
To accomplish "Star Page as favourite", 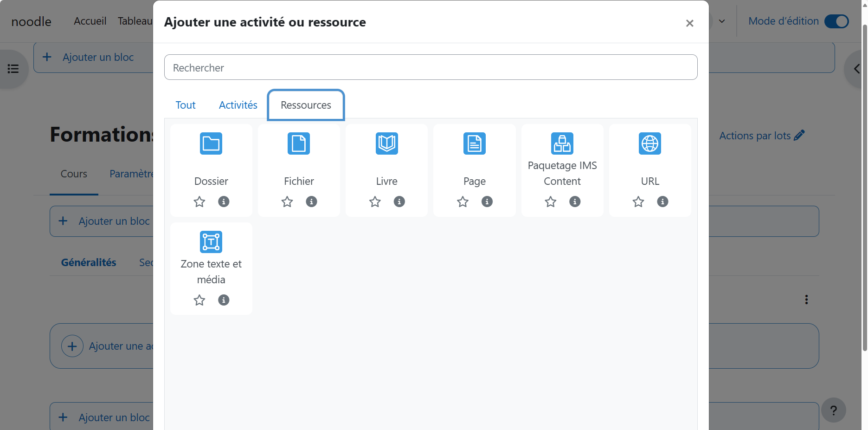I will pyautogui.click(x=463, y=202).
